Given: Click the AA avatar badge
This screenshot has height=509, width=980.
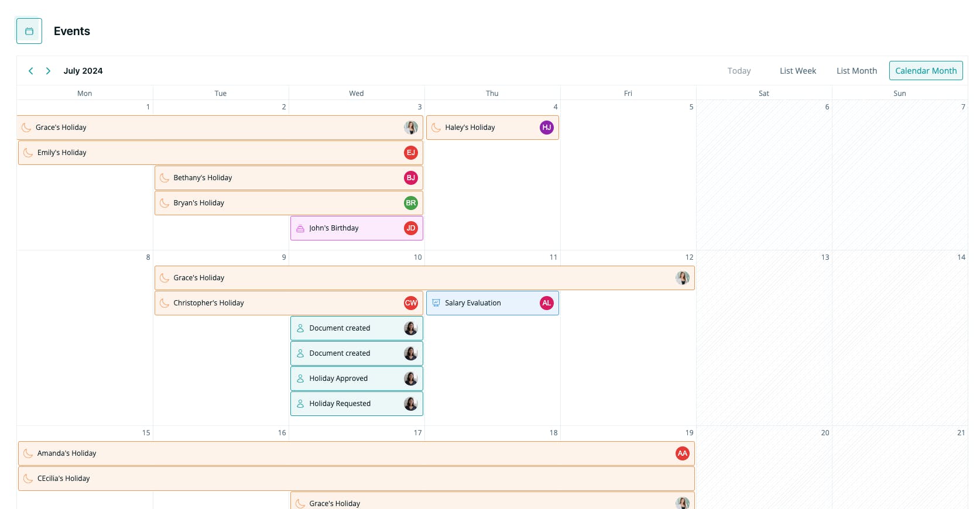Looking at the screenshot, I should coord(683,453).
